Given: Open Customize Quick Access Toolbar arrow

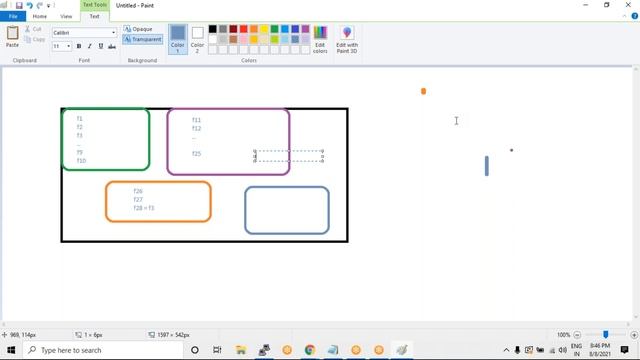Looking at the screenshot, I should (x=49, y=6).
